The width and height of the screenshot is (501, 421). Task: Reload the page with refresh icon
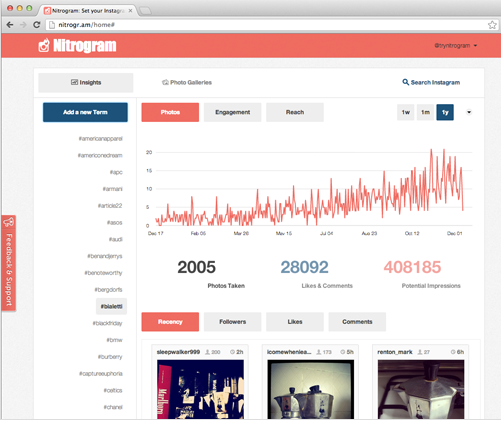click(x=36, y=25)
